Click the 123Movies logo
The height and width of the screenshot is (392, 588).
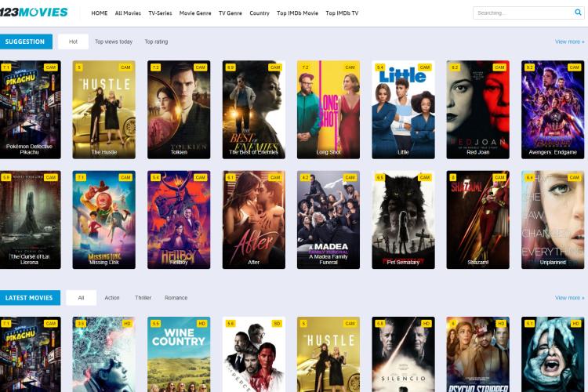point(34,13)
